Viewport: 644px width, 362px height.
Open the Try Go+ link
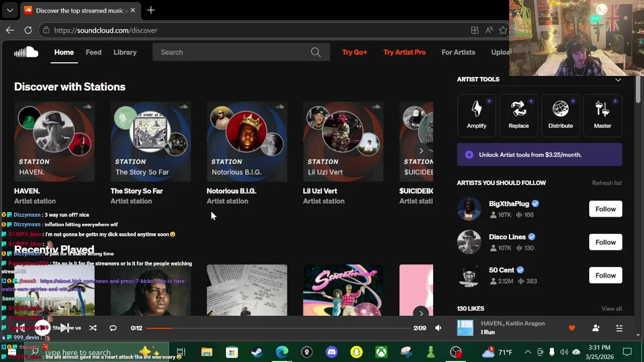coord(355,52)
